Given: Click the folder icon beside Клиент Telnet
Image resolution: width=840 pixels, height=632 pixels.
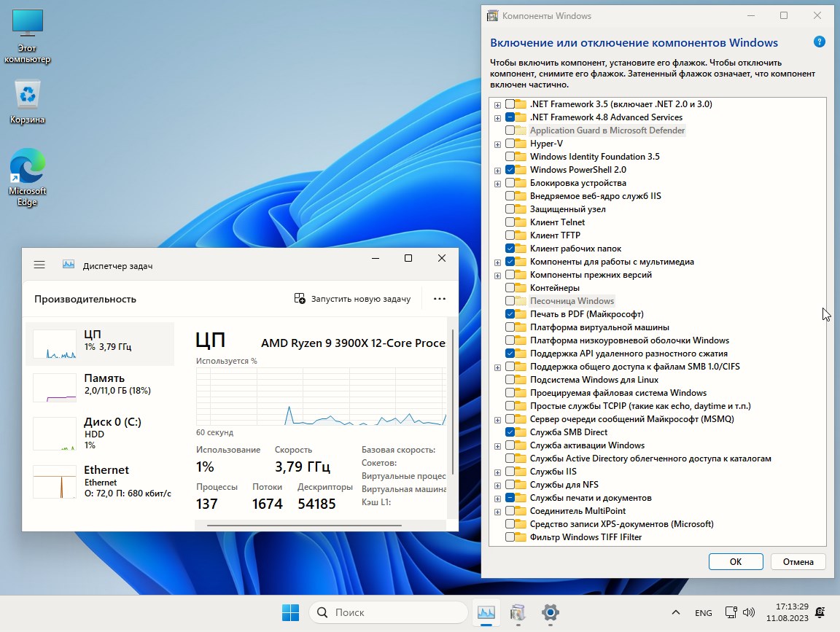Looking at the screenshot, I should pos(520,222).
